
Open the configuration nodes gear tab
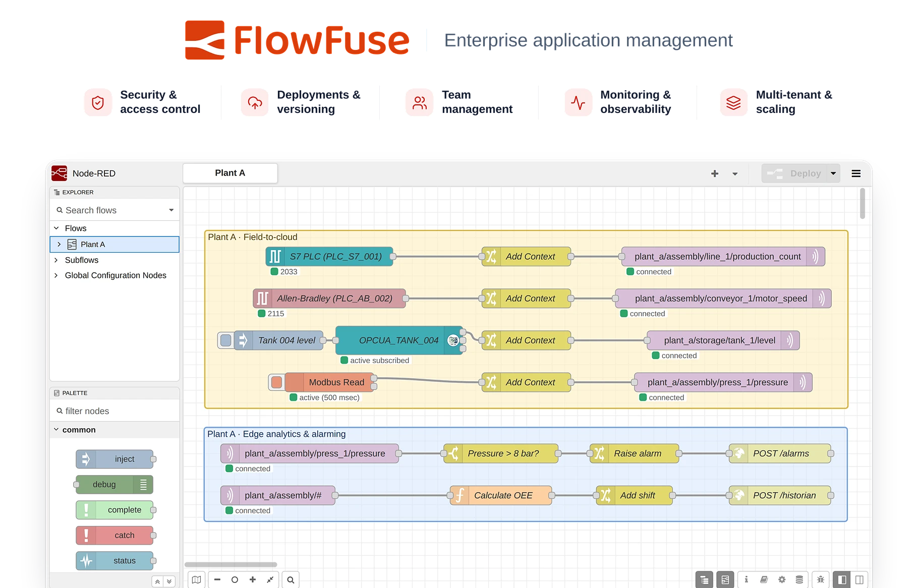click(782, 580)
